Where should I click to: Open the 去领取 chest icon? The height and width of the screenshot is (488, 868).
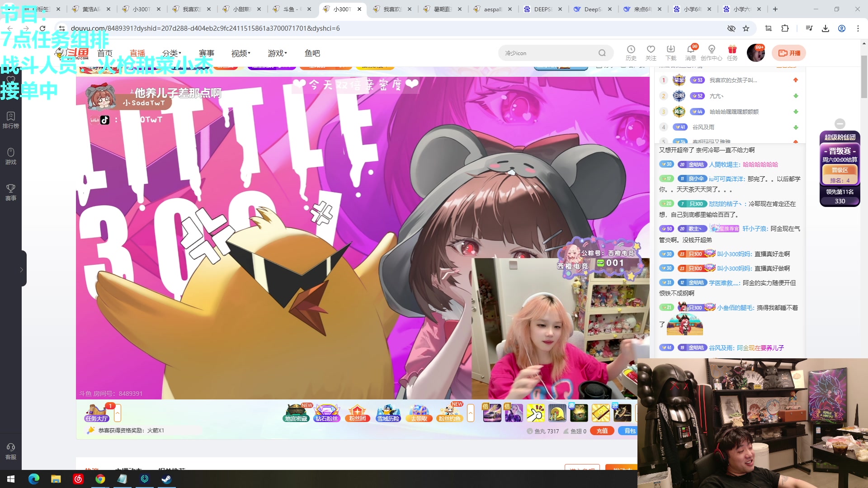point(419,413)
